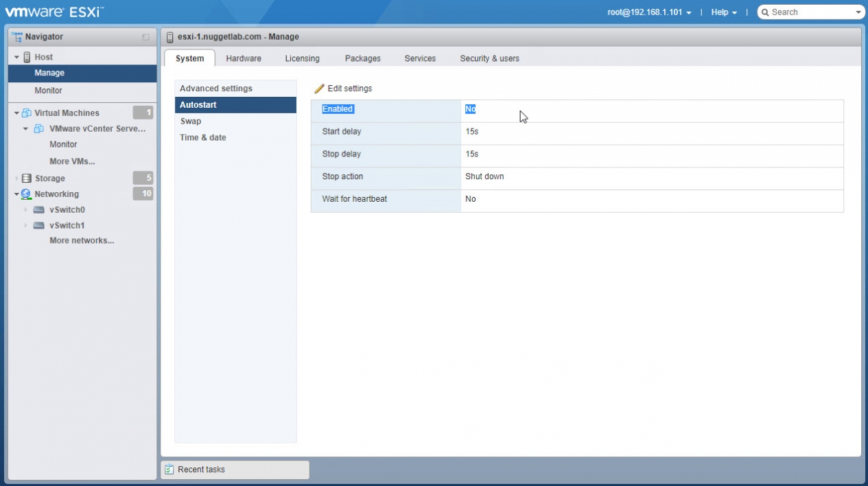Select the Monitor item under Host
Image resolution: width=868 pixels, height=486 pixels.
(48, 91)
